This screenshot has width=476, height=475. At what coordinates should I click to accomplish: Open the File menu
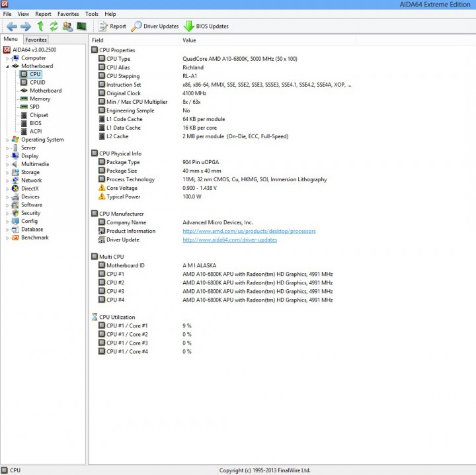pos(7,14)
